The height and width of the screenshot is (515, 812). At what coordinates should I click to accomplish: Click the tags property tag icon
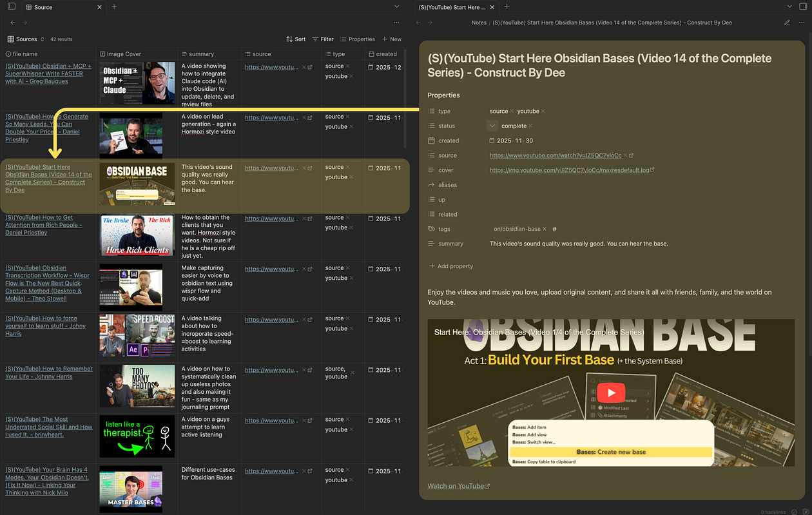coord(432,229)
